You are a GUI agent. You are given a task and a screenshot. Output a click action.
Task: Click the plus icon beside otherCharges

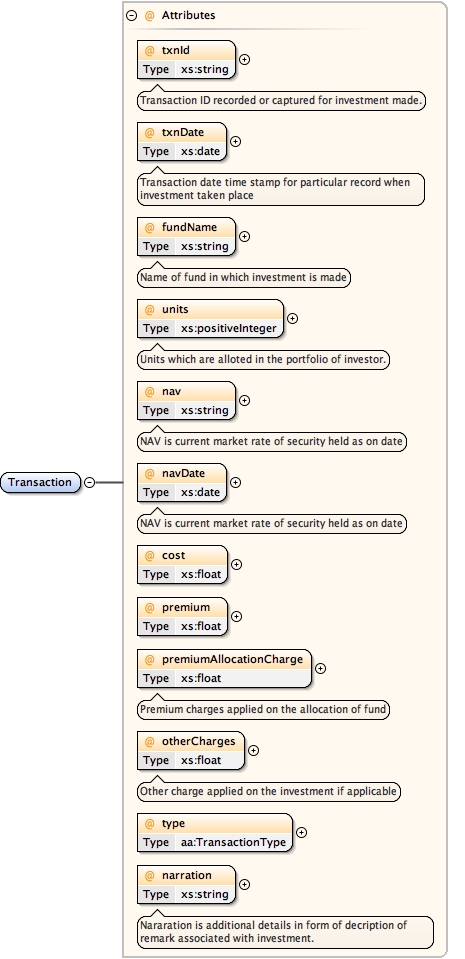point(253,750)
